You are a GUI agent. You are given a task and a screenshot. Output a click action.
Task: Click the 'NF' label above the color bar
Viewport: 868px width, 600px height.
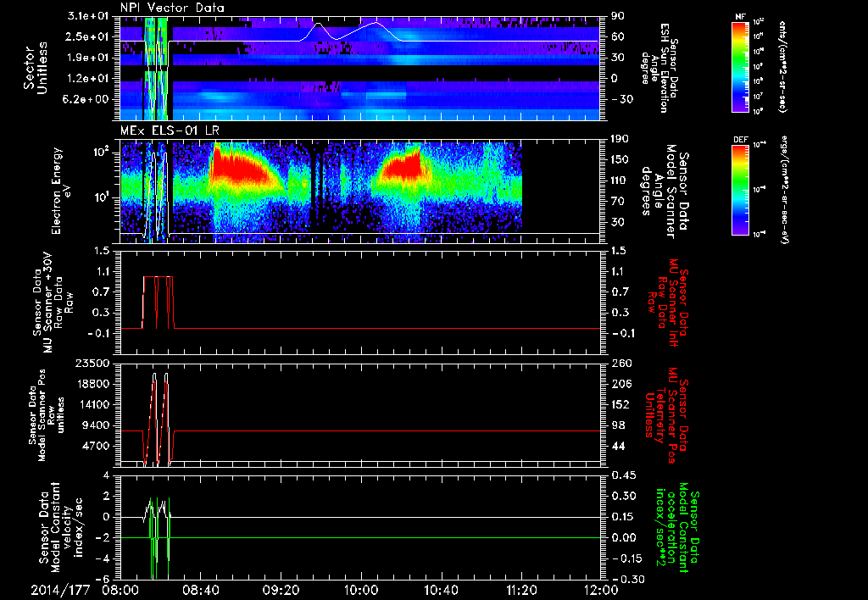click(x=740, y=17)
